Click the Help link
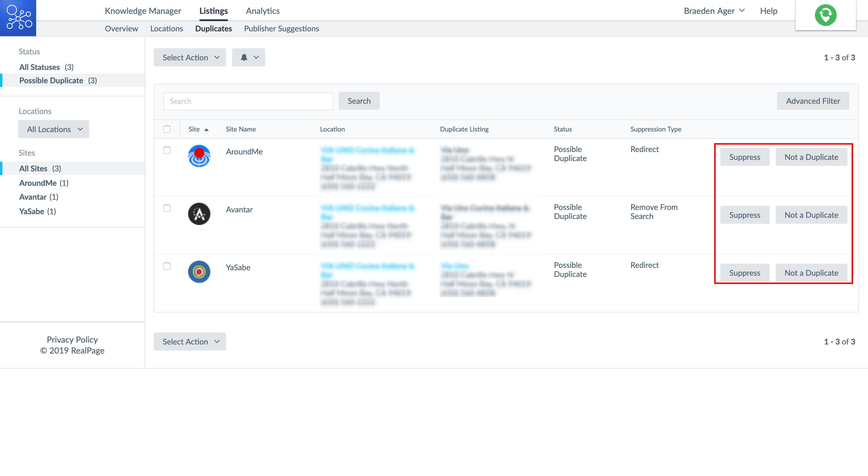This screenshot has width=868, height=476. (768, 11)
